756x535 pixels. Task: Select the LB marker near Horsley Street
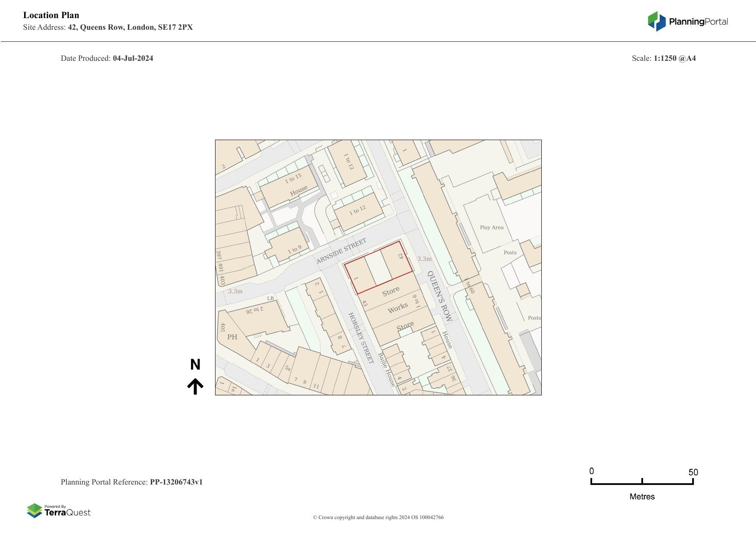tap(270, 298)
